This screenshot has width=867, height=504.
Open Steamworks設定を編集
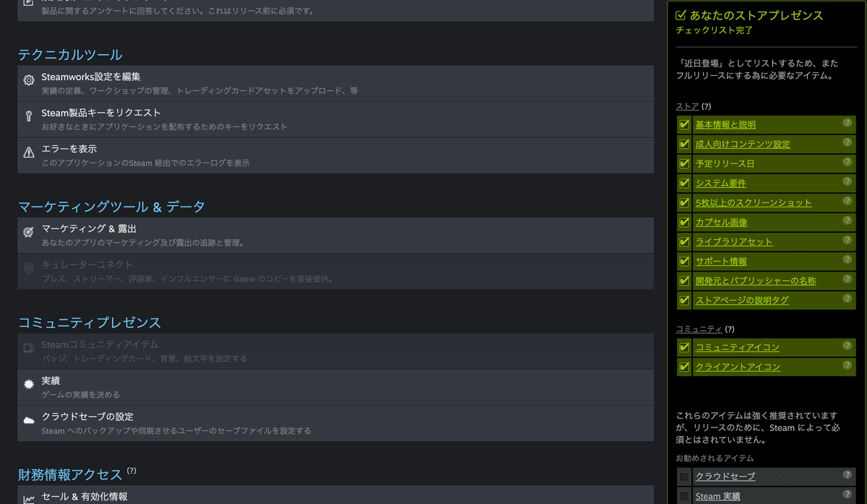(x=335, y=83)
